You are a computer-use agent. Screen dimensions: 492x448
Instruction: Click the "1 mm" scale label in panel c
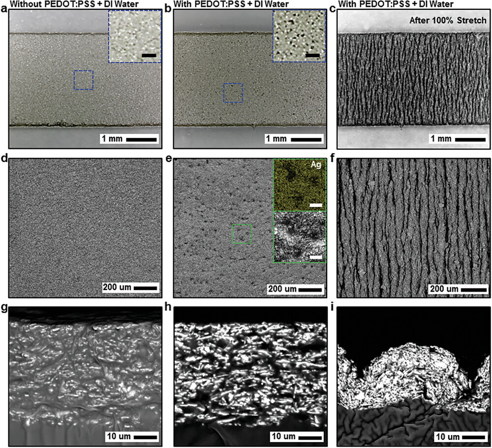[441, 138]
